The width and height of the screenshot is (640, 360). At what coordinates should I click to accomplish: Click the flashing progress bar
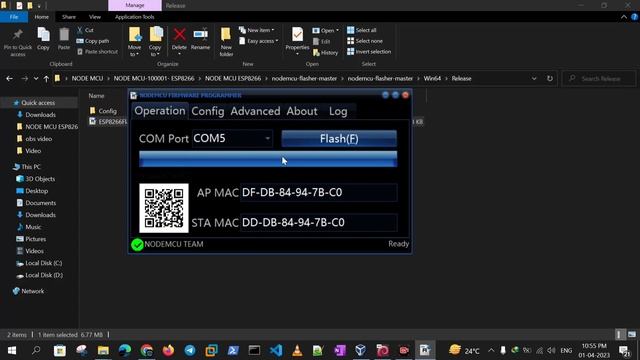point(268,159)
